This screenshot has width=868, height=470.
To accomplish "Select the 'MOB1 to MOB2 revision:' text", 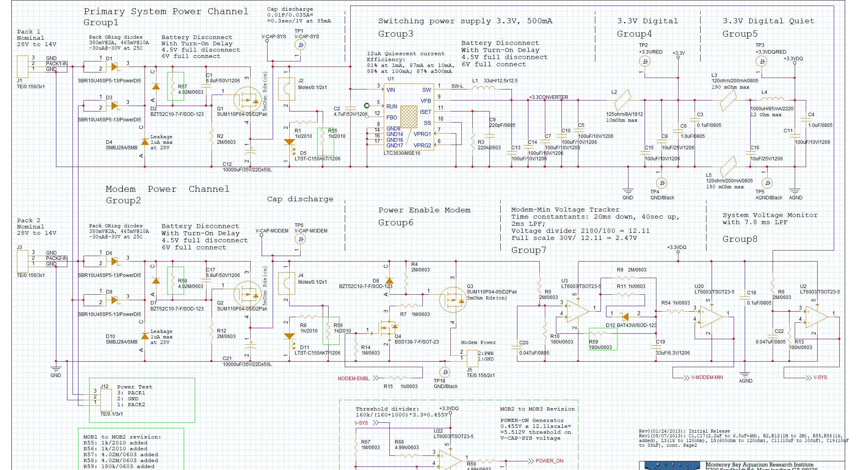I will coord(122,437).
